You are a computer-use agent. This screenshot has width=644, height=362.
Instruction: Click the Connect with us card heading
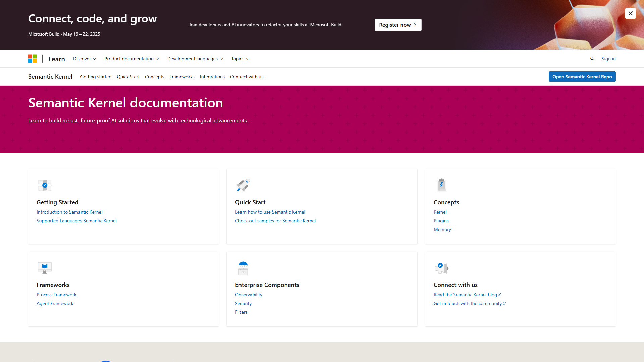455,285
